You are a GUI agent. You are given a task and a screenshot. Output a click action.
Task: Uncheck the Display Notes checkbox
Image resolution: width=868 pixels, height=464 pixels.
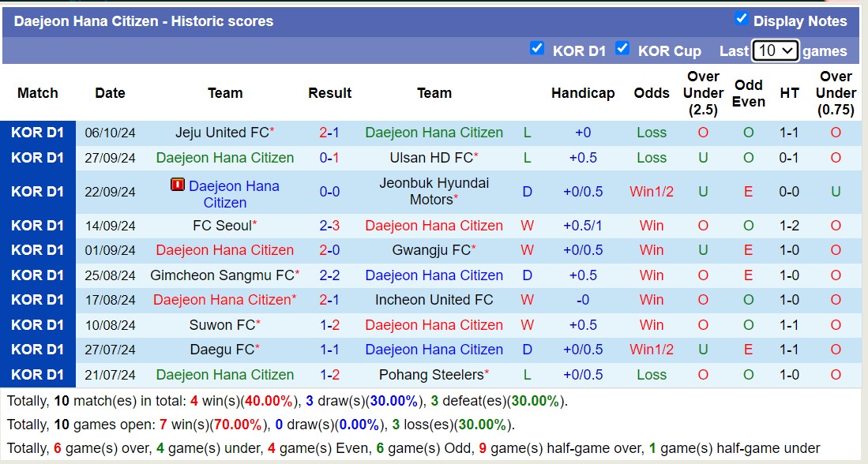(x=743, y=21)
